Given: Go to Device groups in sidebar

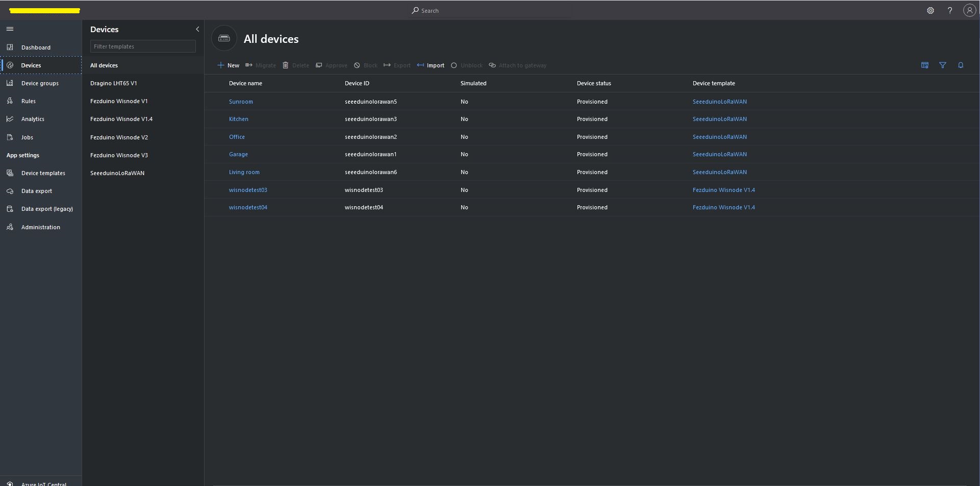Looking at the screenshot, I should pyautogui.click(x=40, y=83).
